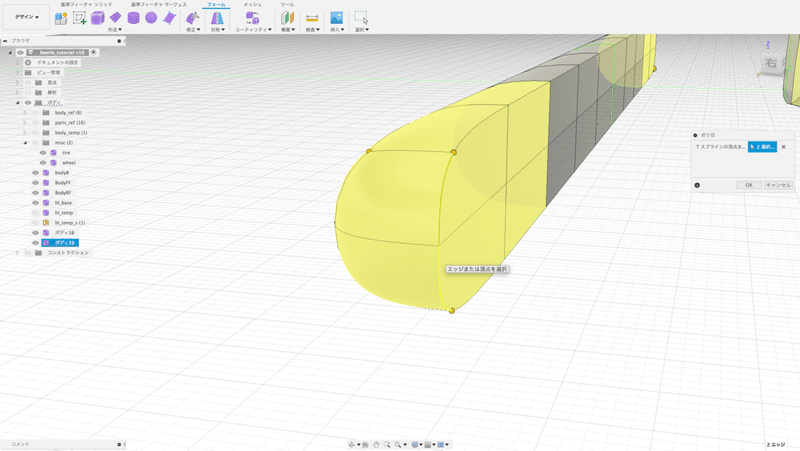Open the 対称 (Symmetry) dropdown menu
Image resolution: width=800 pixels, height=451 pixels.
(x=218, y=30)
